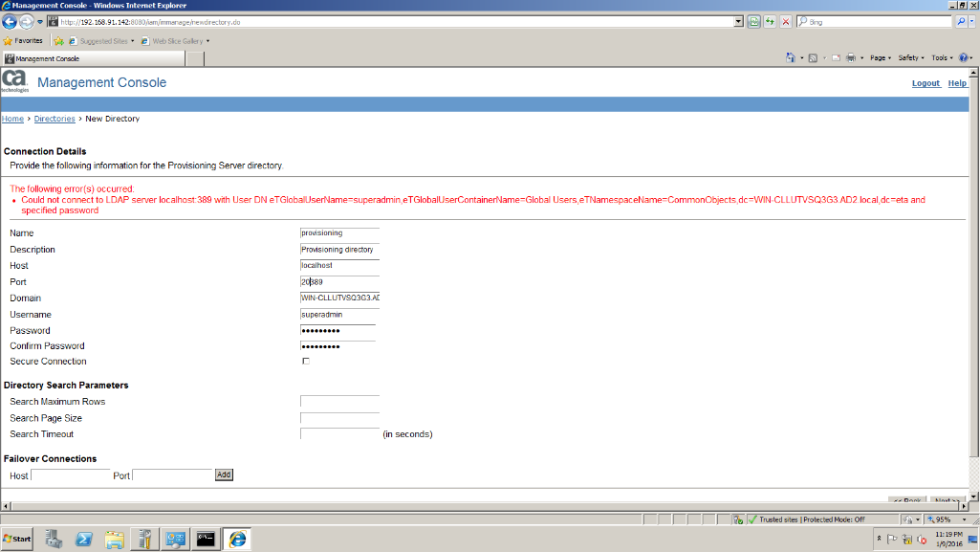Image resolution: width=980 pixels, height=552 pixels.
Task: Select the Management Console browser tab
Action: point(94,58)
